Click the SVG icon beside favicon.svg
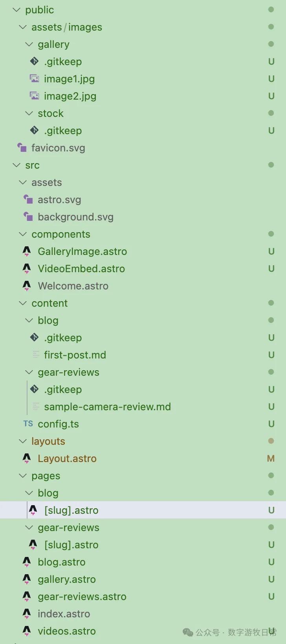Screen dimensions: 286x644 click(x=22, y=147)
